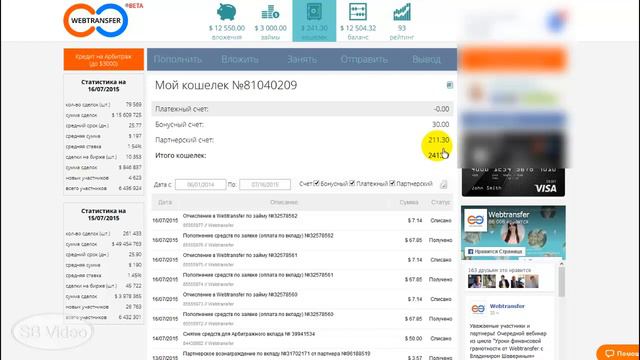The image size is (640, 360).
Task: Open the Отправить tab
Action: coord(364,59)
